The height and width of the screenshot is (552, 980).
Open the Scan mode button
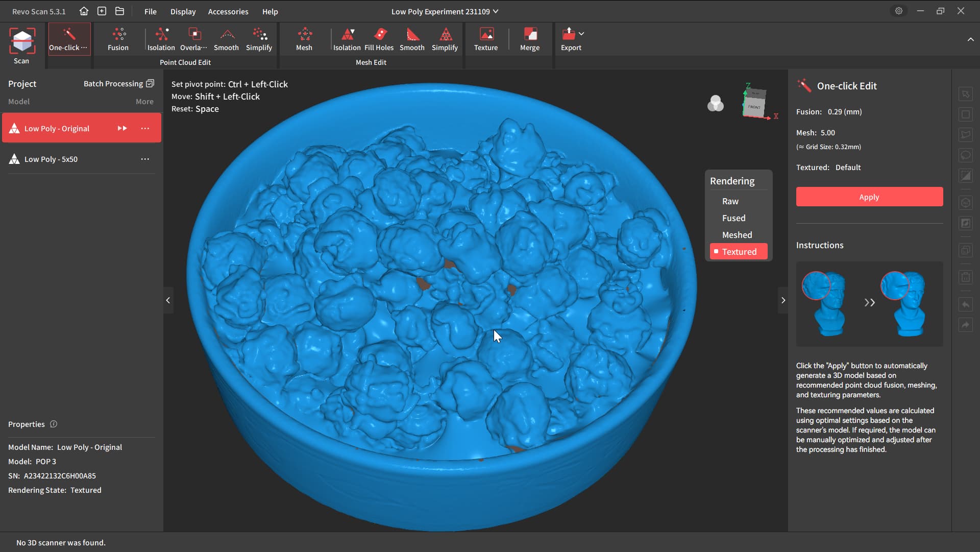(x=21, y=46)
